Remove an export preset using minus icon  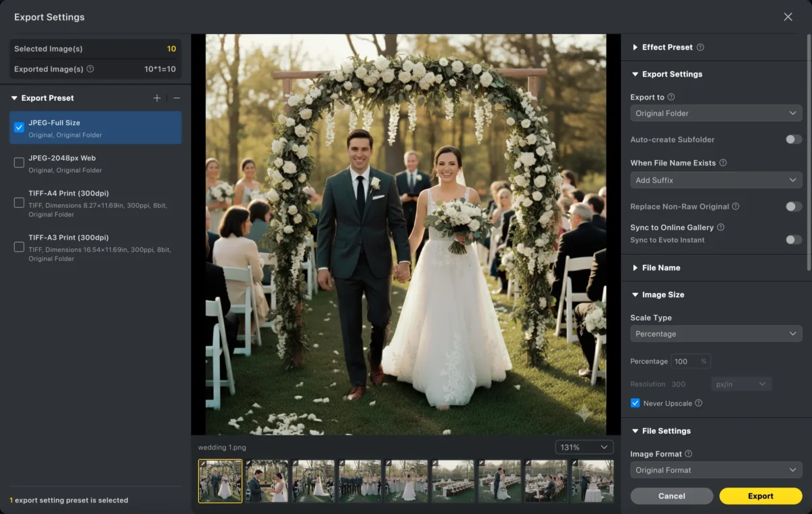[x=176, y=98]
